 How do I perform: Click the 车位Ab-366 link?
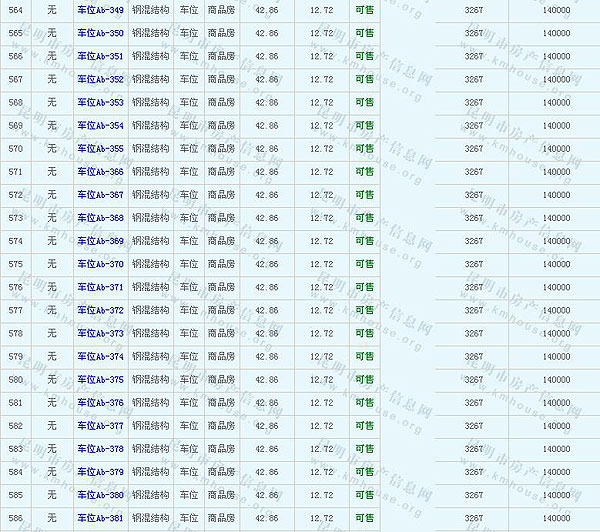point(100,172)
